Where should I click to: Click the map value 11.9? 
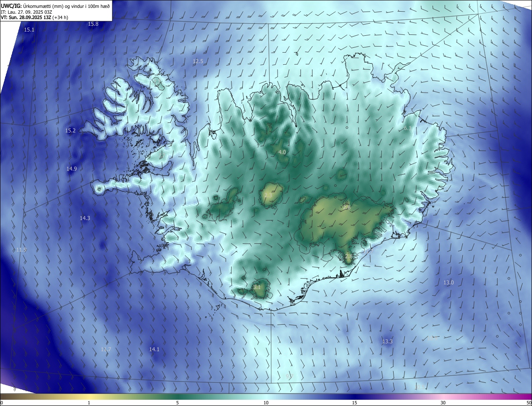click(21, 250)
